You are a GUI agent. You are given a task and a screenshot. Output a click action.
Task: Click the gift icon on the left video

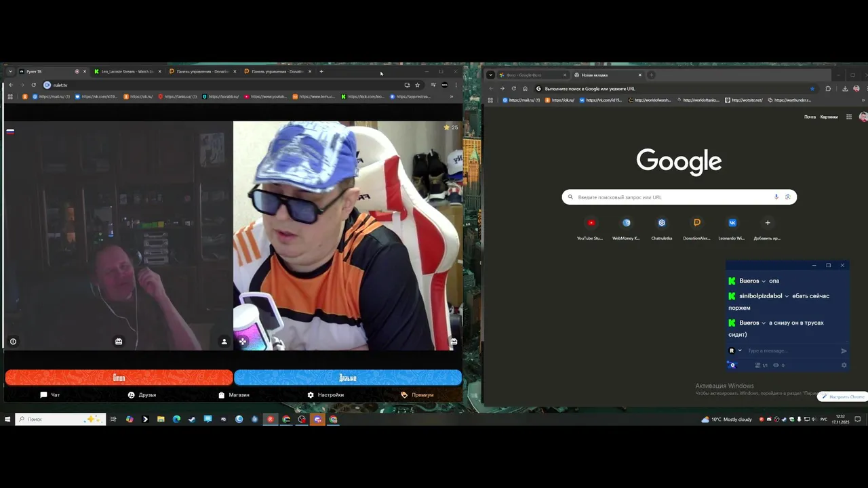[x=119, y=342]
